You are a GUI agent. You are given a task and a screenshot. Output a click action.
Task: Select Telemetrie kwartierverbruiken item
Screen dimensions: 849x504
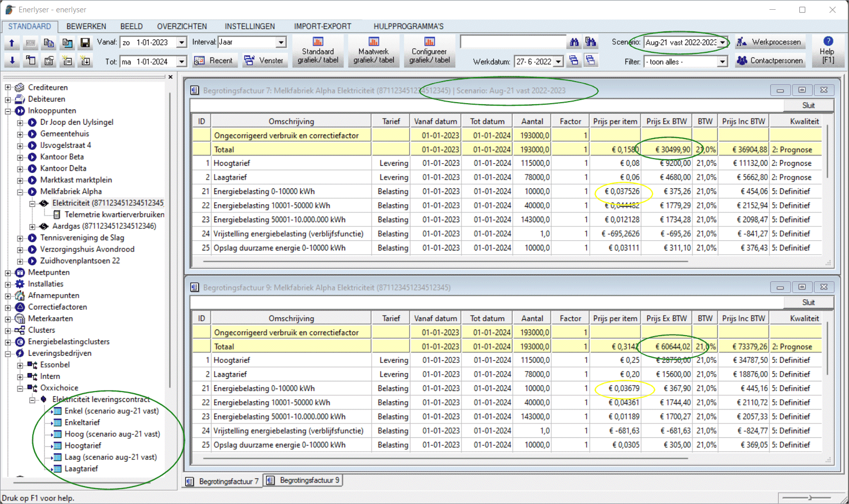coord(114,215)
